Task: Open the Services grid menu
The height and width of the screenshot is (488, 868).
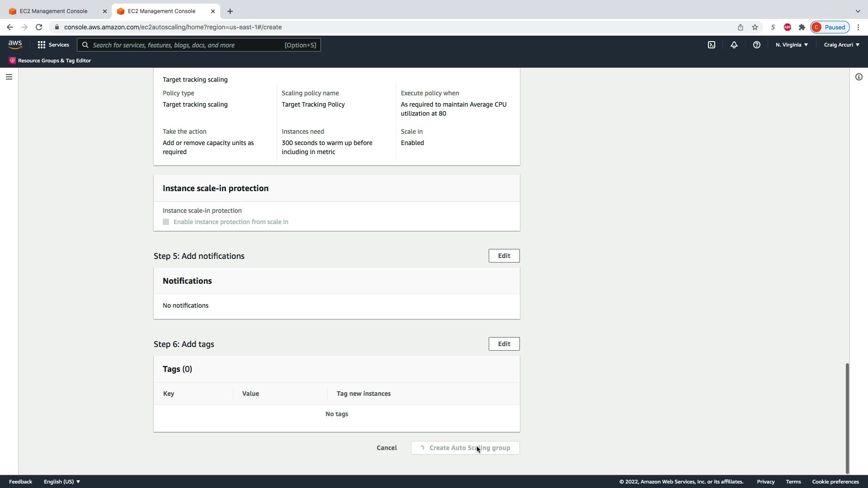Action: pyautogui.click(x=53, y=45)
